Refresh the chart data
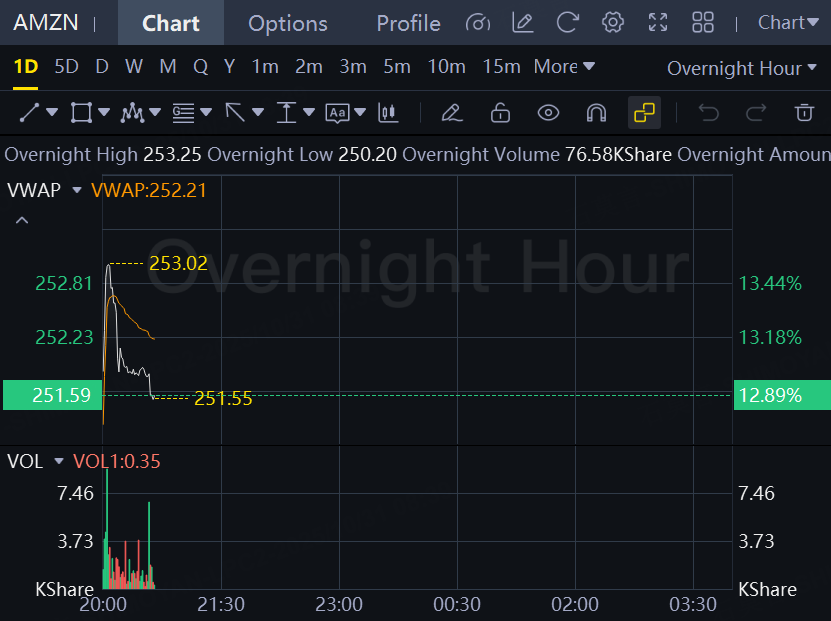Image resolution: width=831 pixels, height=621 pixels. [x=567, y=23]
